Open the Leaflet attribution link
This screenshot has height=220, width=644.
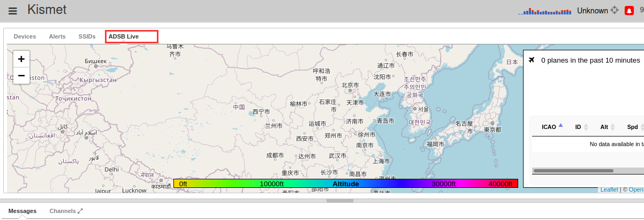tap(609, 189)
